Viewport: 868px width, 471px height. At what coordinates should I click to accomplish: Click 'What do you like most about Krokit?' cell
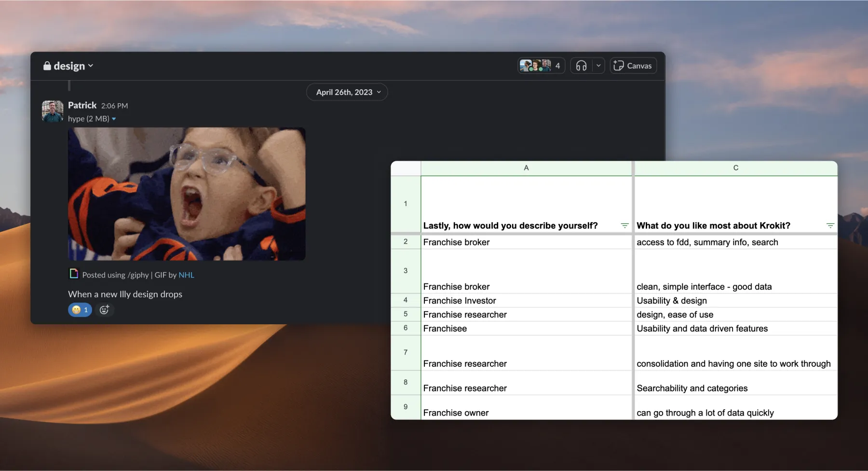point(736,205)
